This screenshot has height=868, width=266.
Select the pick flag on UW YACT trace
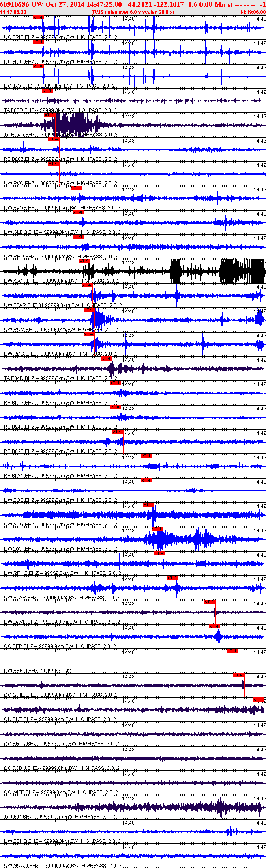pyautogui.click(x=84, y=261)
